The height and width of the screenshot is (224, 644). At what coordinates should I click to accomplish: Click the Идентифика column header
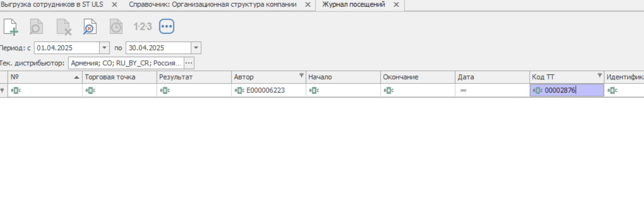pyautogui.click(x=624, y=77)
